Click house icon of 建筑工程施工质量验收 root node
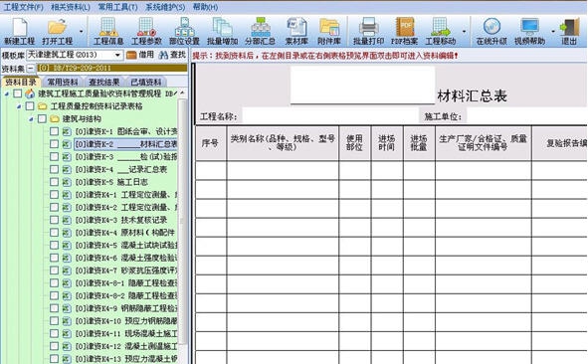Image resolution: width=588 pixels, height=364 pixels. tap(30, 93)
